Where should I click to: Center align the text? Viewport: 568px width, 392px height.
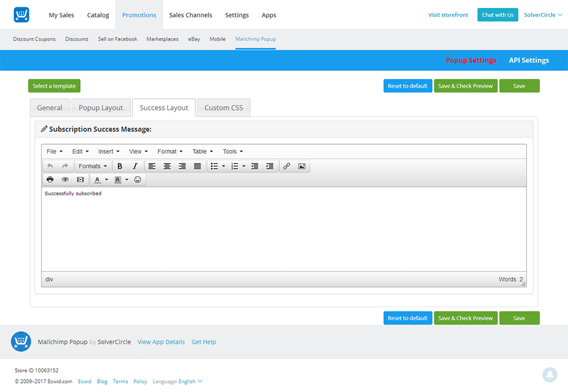click(x=167, y=166)
